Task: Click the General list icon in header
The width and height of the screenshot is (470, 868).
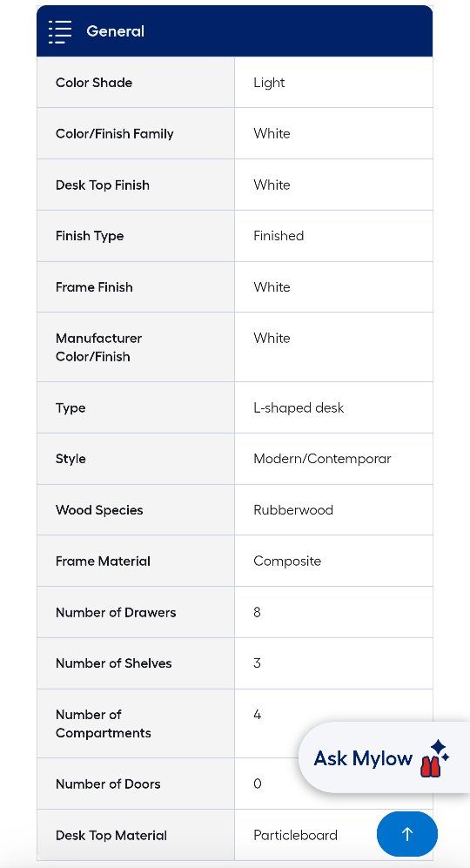Action: click(60, 31)
